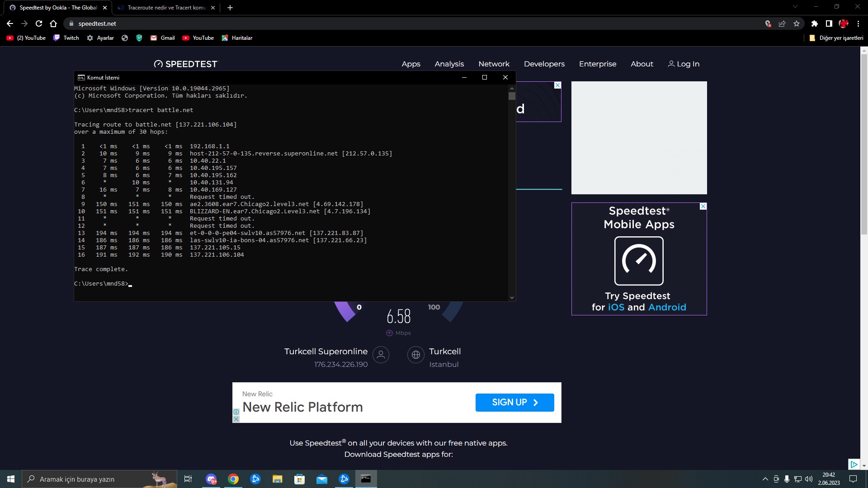The height and width of the screenshot is (488, 868).
Task: Click the share page icon
Action: tap(782, 23)
